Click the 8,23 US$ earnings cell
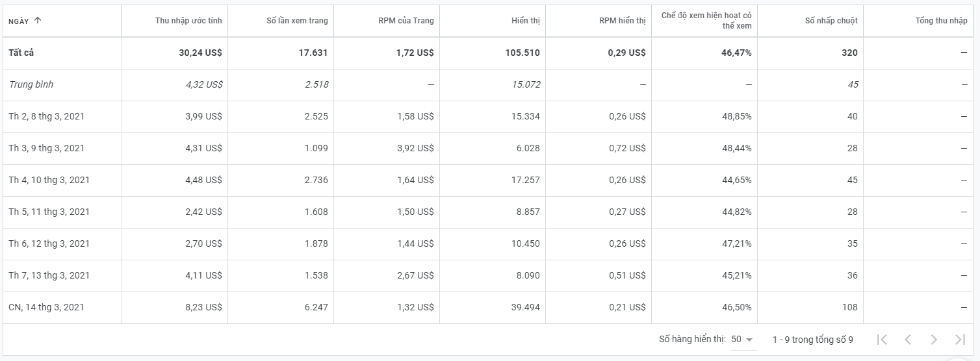 (203, 307)
